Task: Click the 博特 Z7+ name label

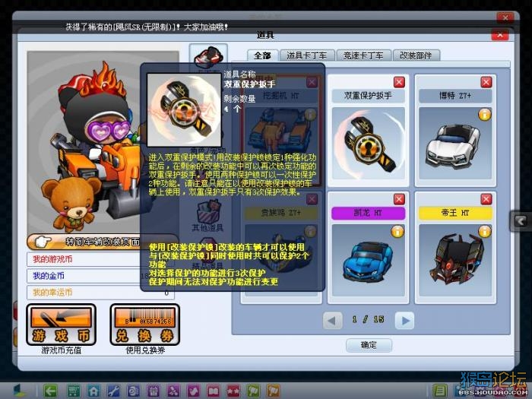Action: [455, 96]
